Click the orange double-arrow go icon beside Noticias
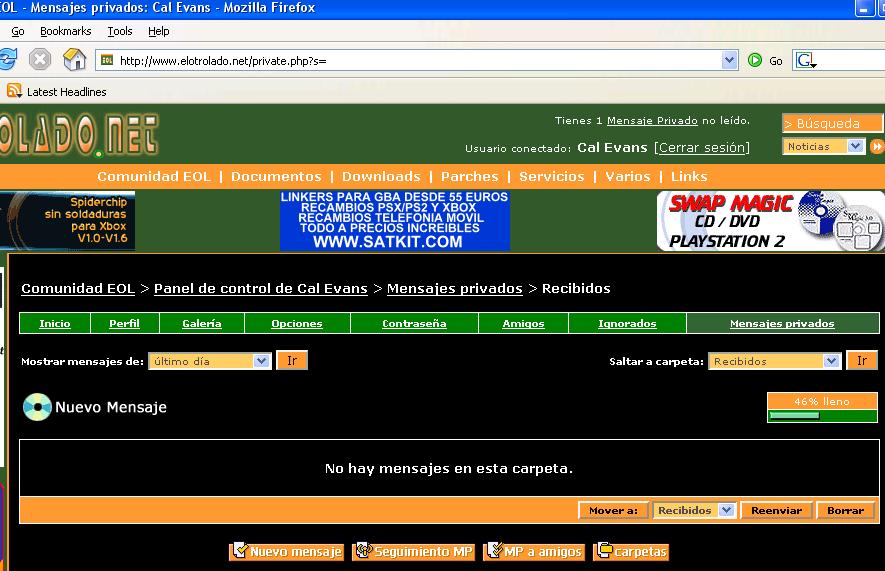 coord(877,147)
